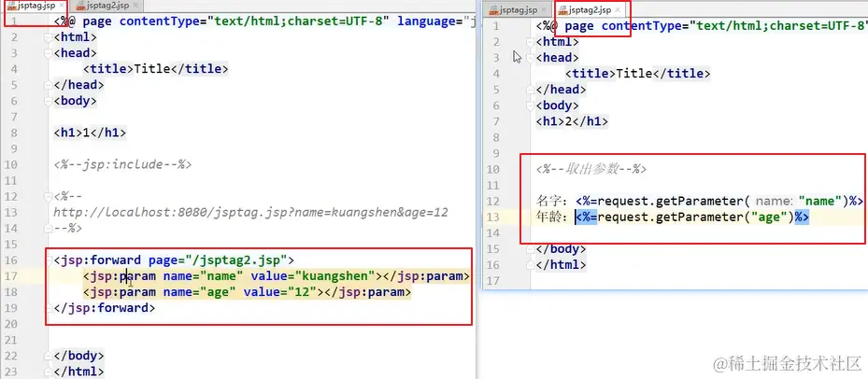Toggle </html> fold marker at left line 23
Image resolution: width=868 pixels, height=379 pixels.
[x=49, y=372]
